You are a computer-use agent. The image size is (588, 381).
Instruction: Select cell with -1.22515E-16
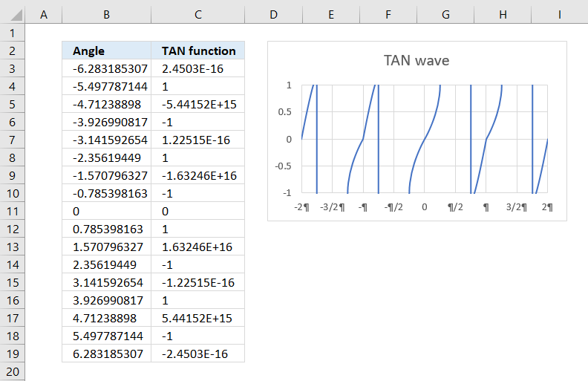click(x=198, y=282)
